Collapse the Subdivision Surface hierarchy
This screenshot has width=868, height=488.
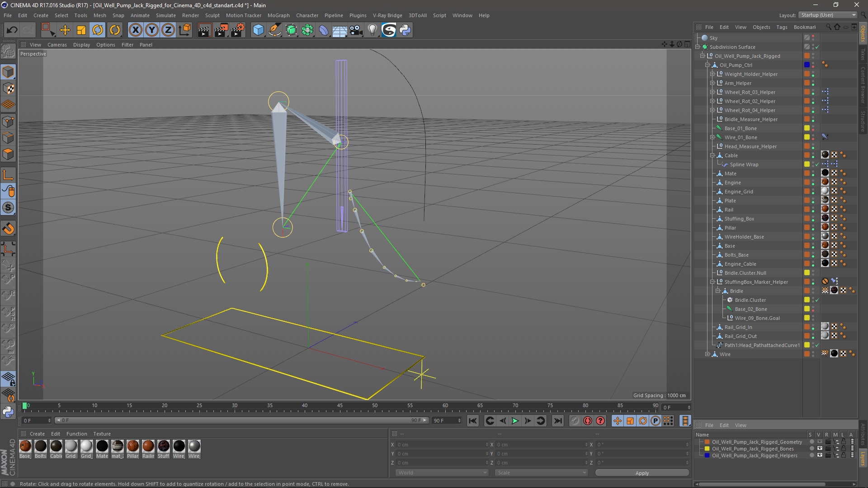point(698,47)
